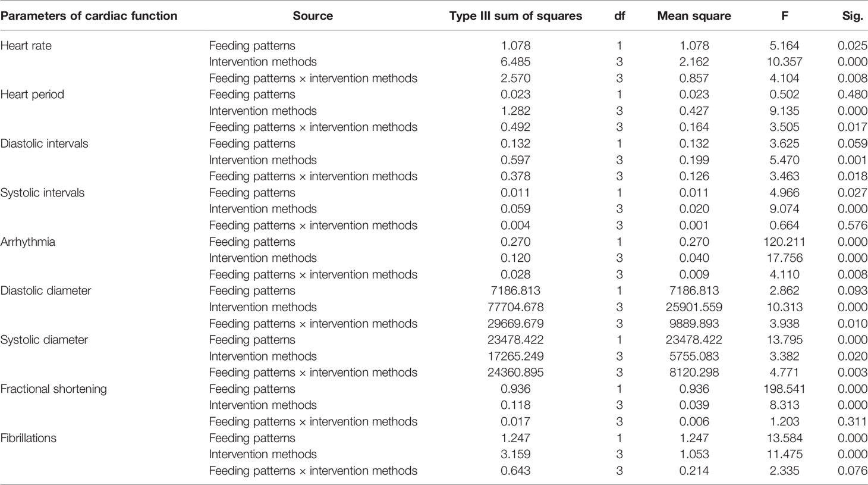Click the 'Systolic diameter' row label

pyautogui.click(x=44, y=340)
